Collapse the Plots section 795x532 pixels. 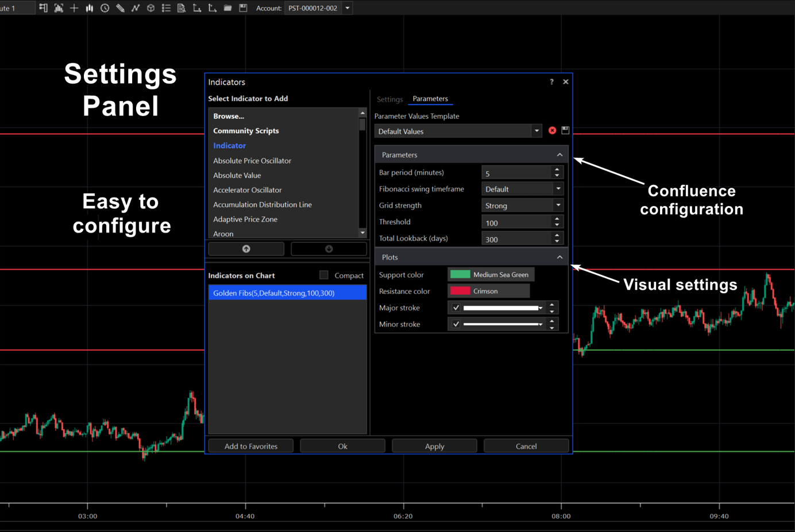559,257
